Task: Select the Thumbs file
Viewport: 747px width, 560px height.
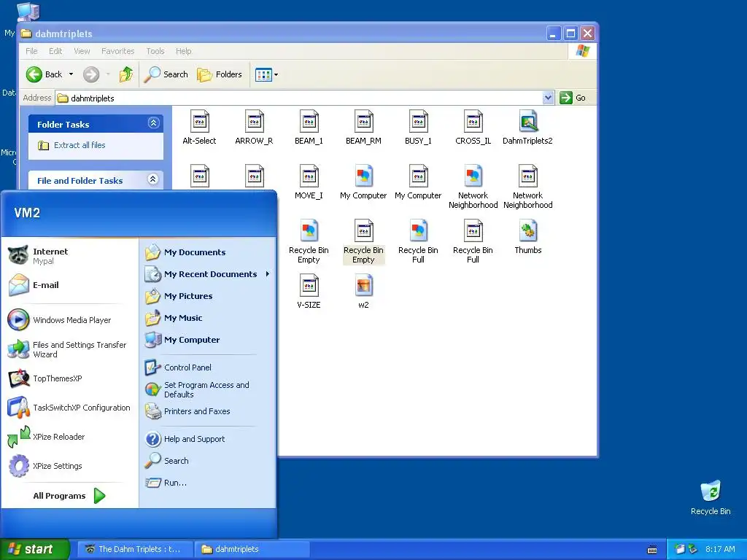Action: pyautogui.click(x=528, y=237)
